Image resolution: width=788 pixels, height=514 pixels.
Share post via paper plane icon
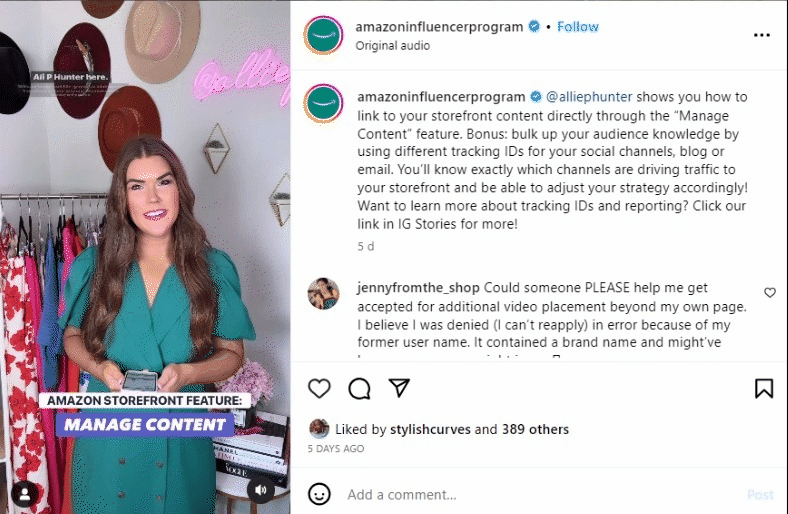pos(400,387)
